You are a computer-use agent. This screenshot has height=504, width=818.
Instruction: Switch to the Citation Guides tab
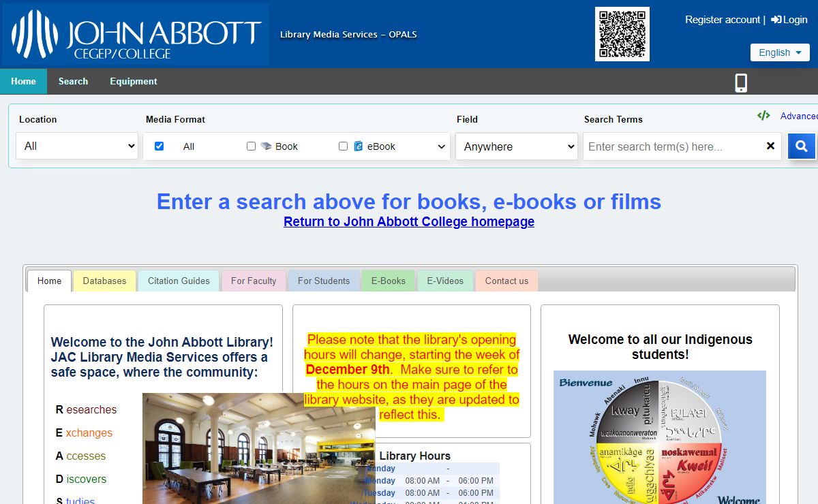[x=179, y=281]
